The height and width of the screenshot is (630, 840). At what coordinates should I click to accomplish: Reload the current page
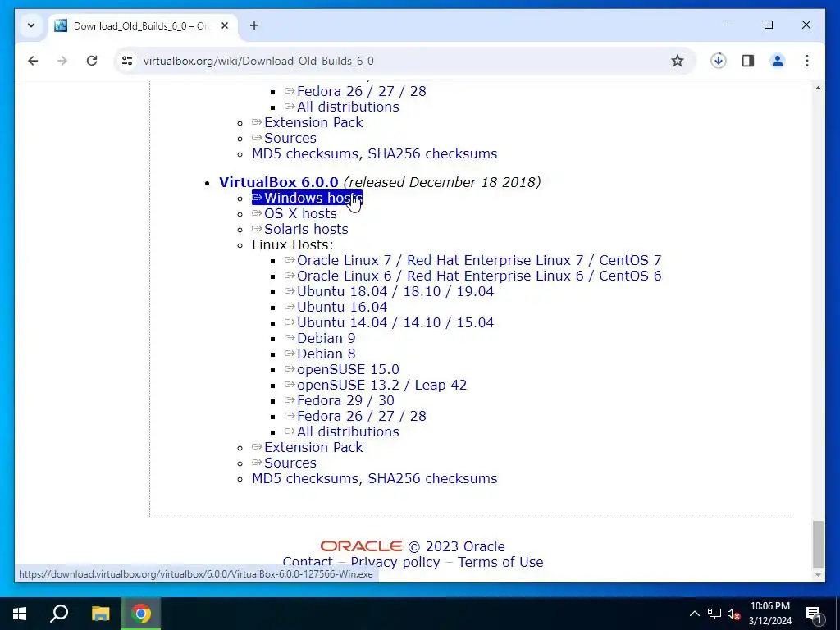click(92, 61)
